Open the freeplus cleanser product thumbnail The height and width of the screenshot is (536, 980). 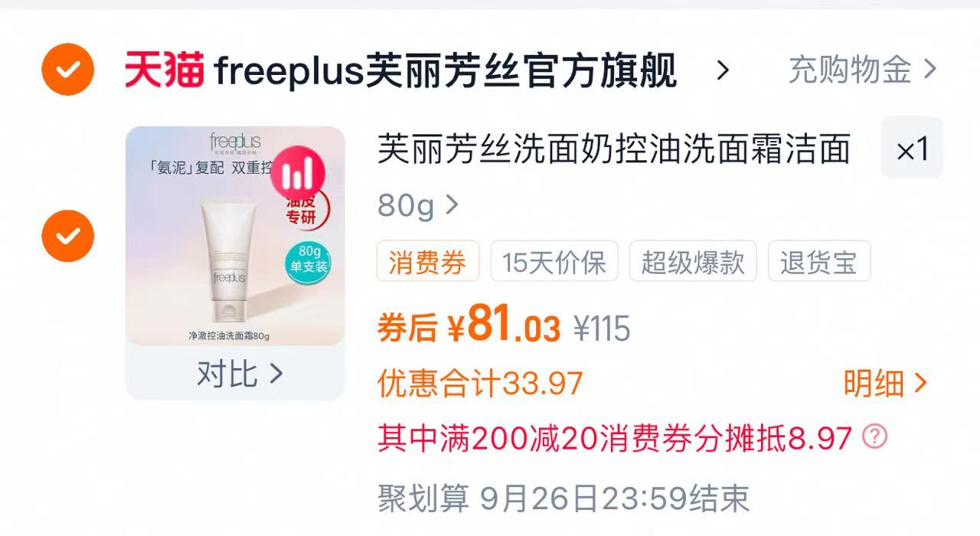click(x=236, y=236)
